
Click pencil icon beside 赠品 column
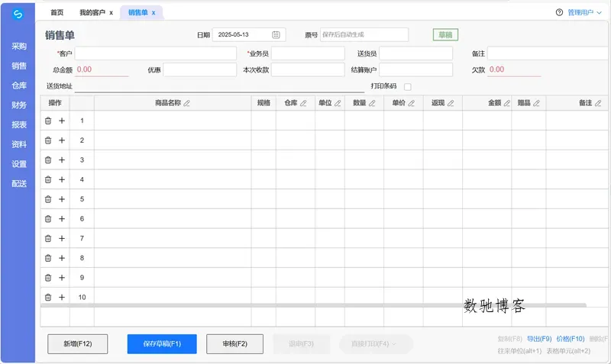point(536,103)
